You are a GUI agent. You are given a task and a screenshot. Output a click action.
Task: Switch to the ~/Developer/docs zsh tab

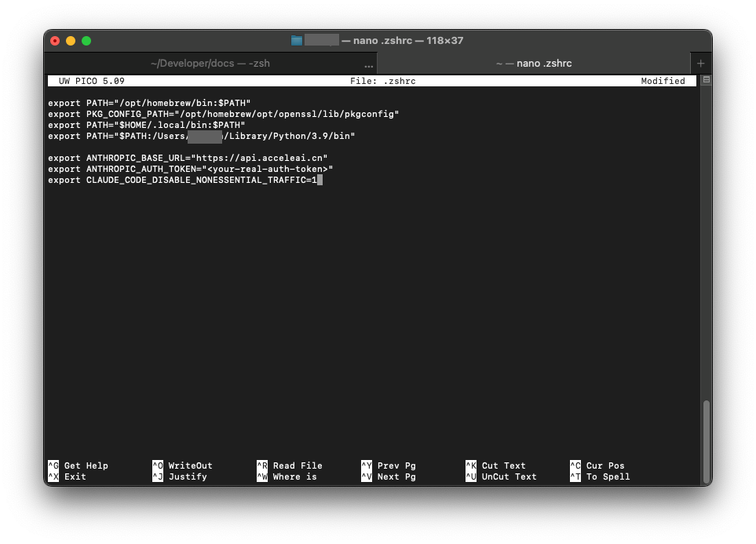210,63
